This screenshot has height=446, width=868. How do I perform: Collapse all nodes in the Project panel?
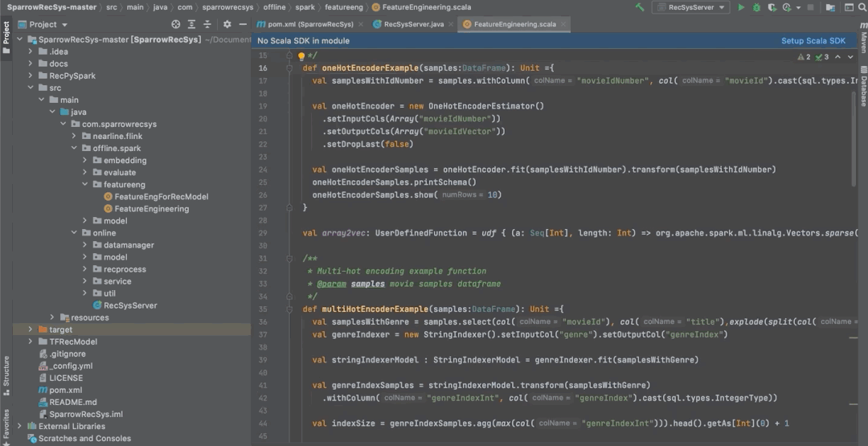coord(207,24)
